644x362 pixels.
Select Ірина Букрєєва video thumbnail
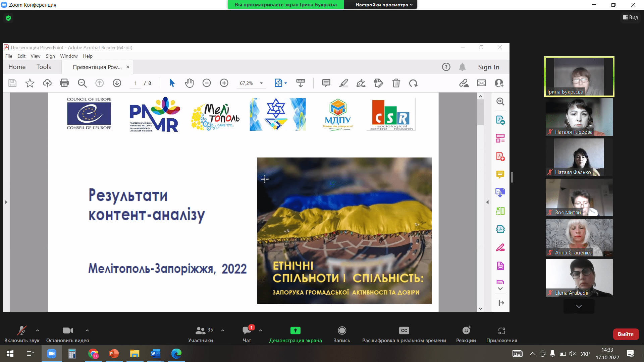(x=579, y=77)
